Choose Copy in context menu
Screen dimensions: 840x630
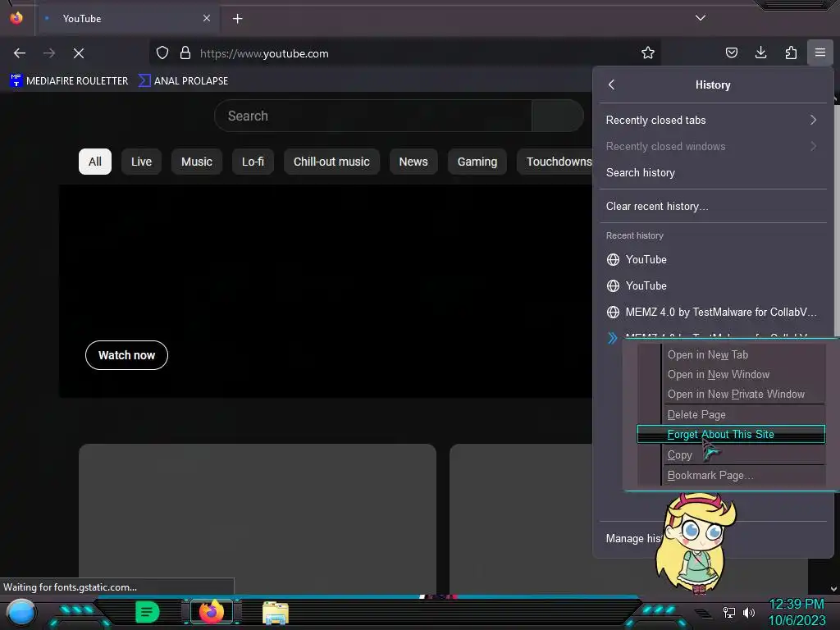tap(731, 454)
